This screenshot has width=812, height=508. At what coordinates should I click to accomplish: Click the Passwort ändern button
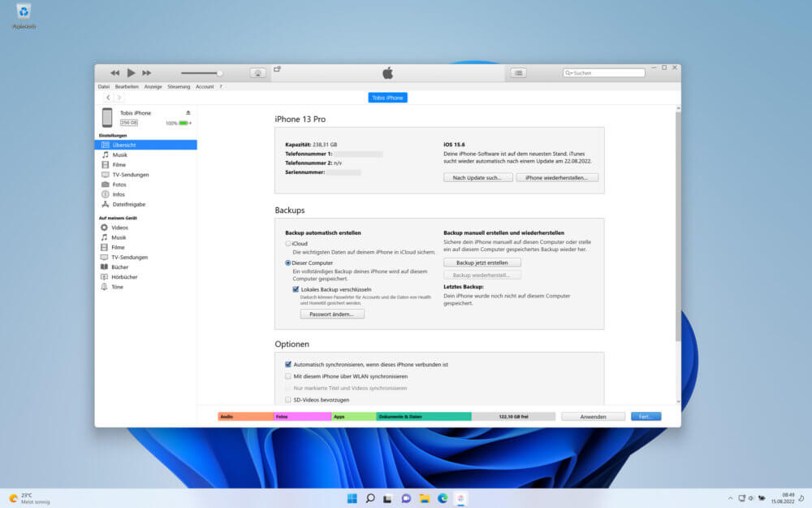(x=332, y=314)
